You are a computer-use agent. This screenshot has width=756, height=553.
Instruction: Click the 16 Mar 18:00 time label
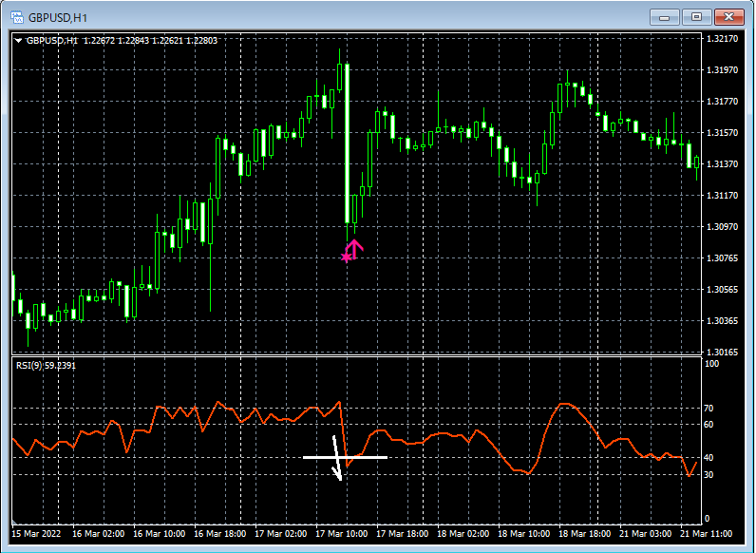pos(219,534)
